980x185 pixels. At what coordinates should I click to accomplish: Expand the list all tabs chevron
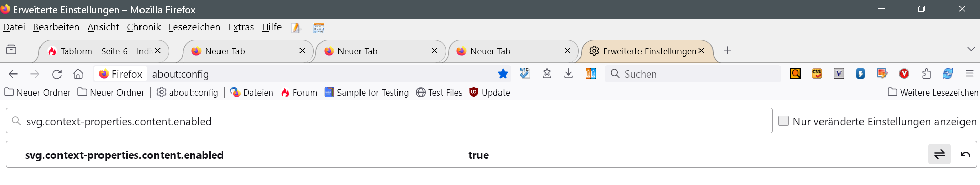coord(971,49)
